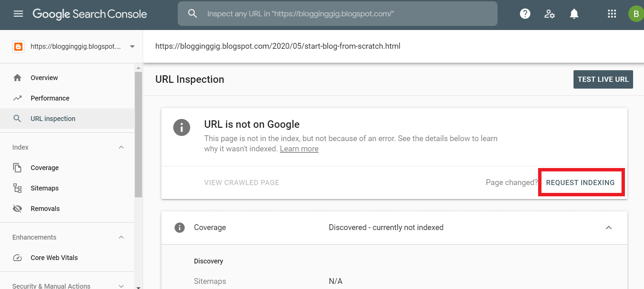Viewport: 644px width, 289px height.
Task: Click the URL inspection magnifier icon in sidebar
Action: [17, 119]
